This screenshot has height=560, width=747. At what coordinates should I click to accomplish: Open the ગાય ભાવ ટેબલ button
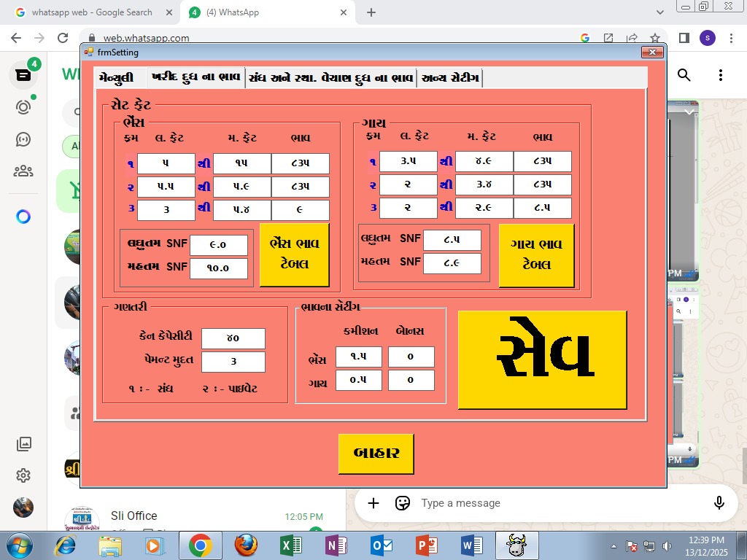coord(536,254)
